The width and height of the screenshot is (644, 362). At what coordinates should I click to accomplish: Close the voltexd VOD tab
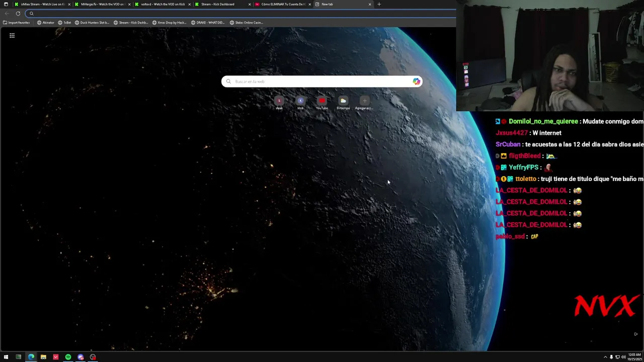tap(190, 4)
